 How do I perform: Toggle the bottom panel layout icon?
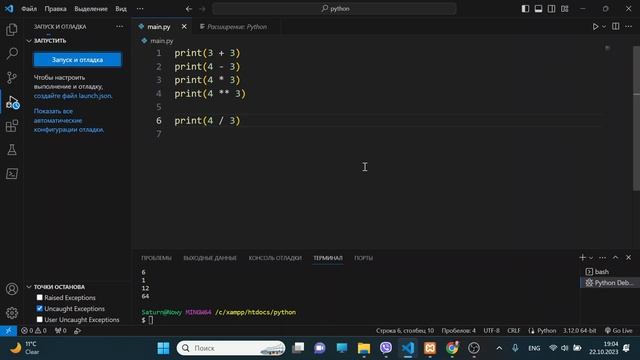(538, 9)
